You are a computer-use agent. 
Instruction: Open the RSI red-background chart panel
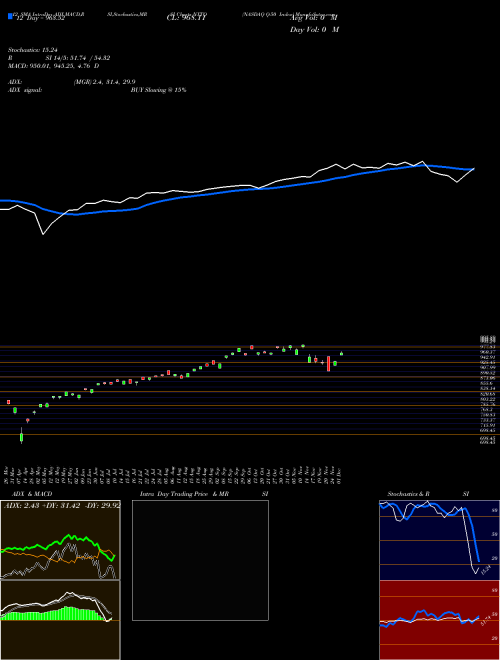pos(439,620)
